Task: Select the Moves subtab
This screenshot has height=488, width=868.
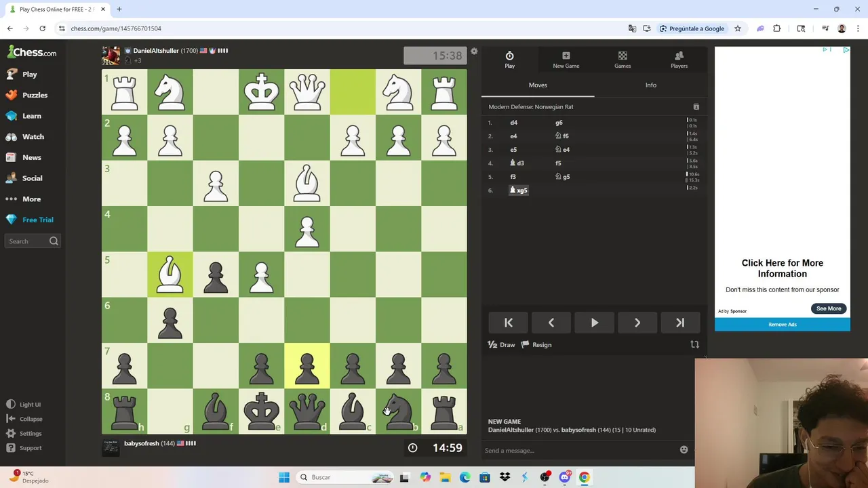Action: (538, 85)
